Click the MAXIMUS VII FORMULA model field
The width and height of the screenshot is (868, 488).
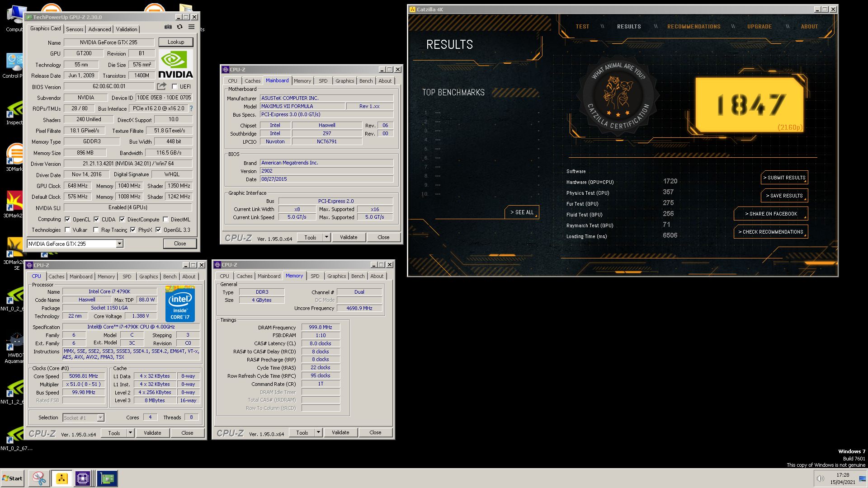302,107
